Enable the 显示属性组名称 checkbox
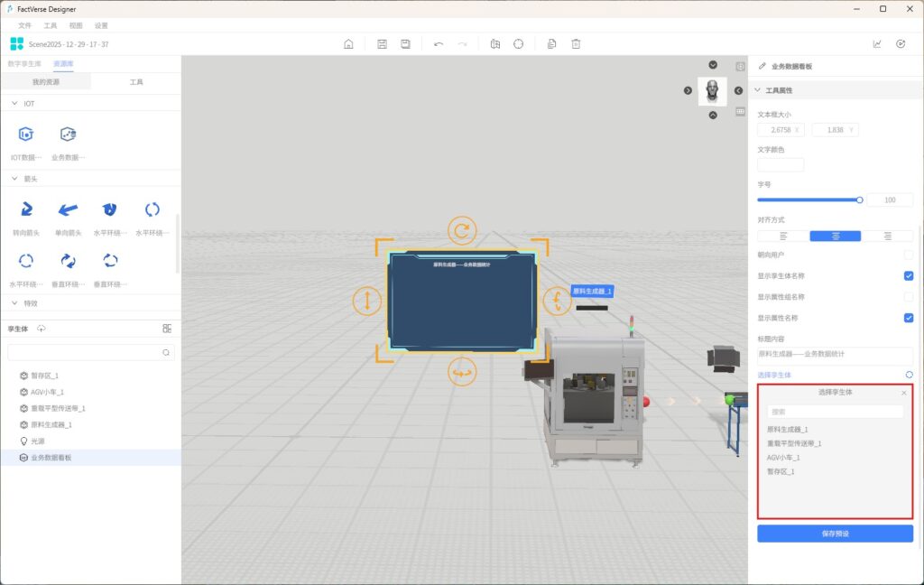924x585 pixels. [909, 297]
